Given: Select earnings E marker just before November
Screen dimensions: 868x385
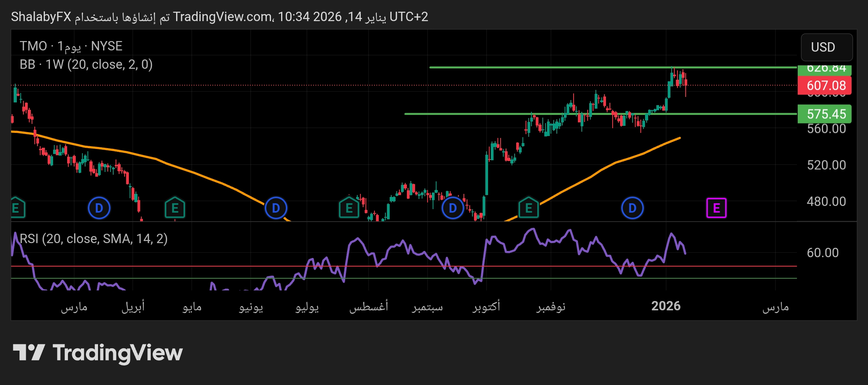Looking at the screenshot, I should (x=528, y=208).
